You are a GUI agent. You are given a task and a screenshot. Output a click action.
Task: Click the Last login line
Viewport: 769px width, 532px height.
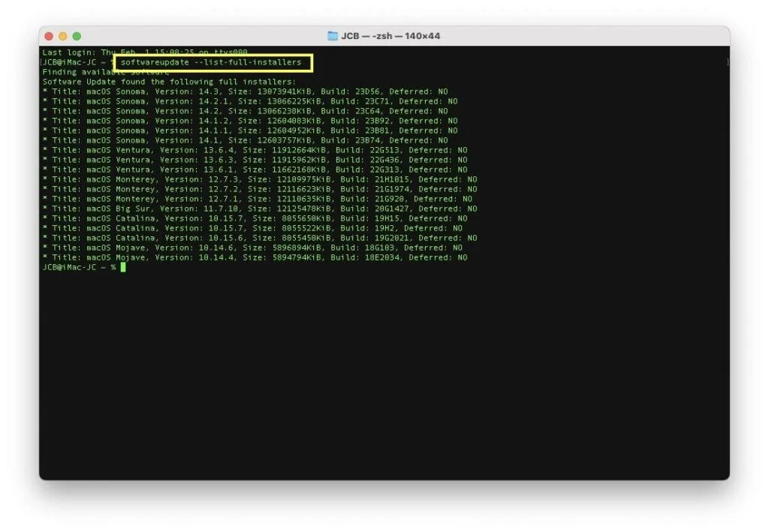145,52
